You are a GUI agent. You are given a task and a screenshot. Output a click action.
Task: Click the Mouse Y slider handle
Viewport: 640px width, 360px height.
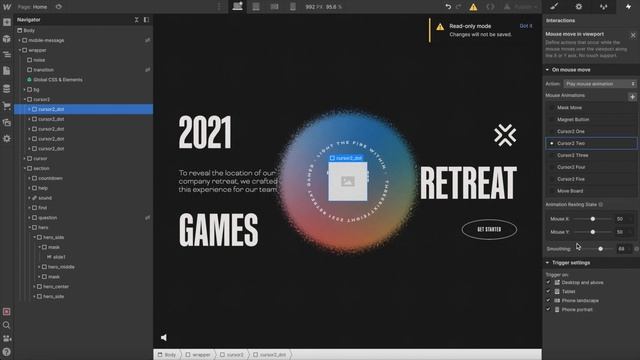593,232
